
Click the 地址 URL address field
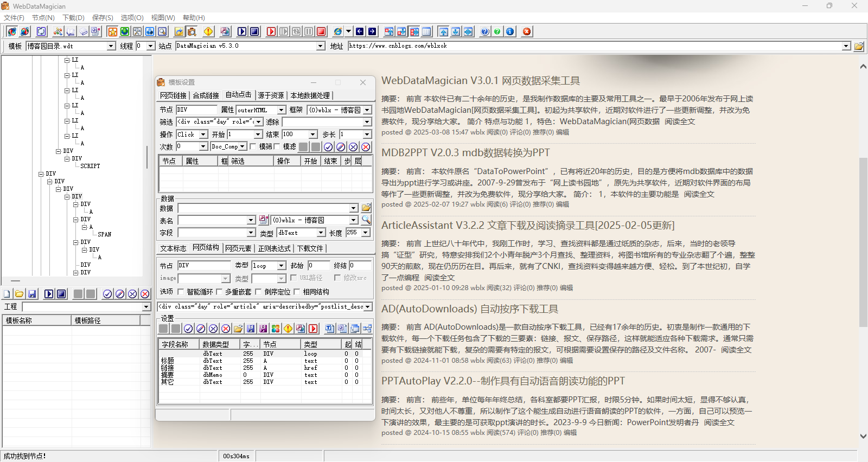tap(599, 46)
